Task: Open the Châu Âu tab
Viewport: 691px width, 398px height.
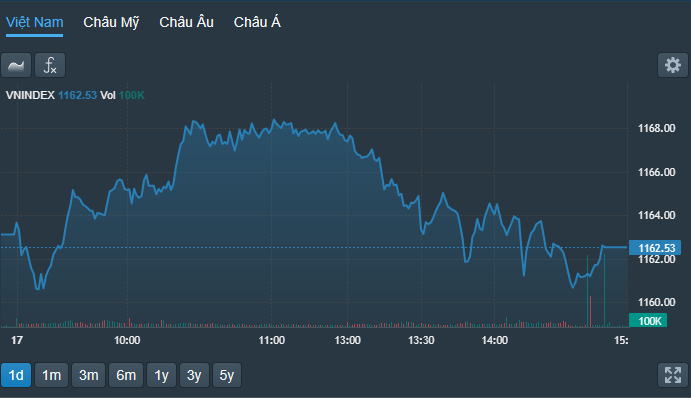Action: point(186,22)
